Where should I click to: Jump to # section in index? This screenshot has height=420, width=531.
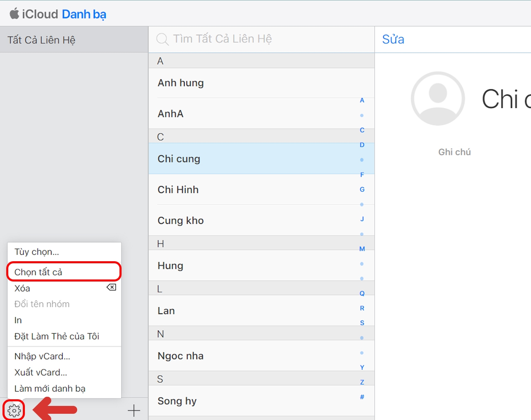coord(362,397)
